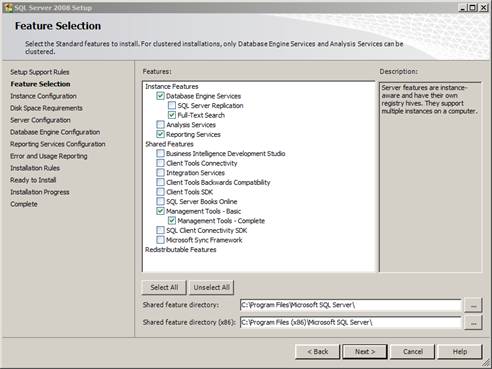Image resolution: width=492 pixels, height=369 pixels.
Task: Edit Shared feature directory (x86) path
Action: pos(351,322)
